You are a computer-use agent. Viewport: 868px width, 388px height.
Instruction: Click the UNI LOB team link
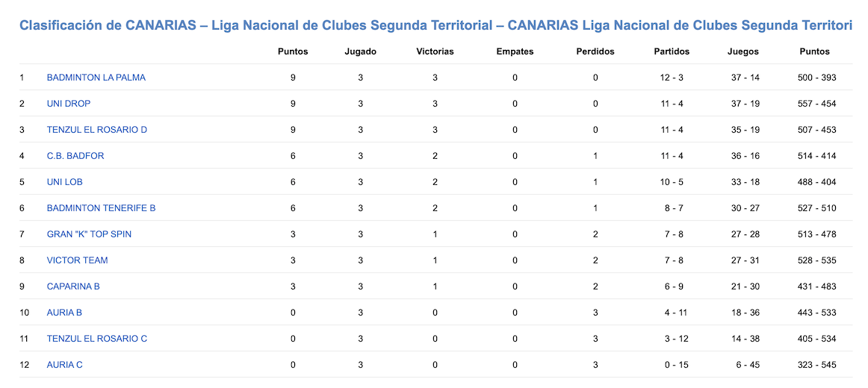[65, 182]
